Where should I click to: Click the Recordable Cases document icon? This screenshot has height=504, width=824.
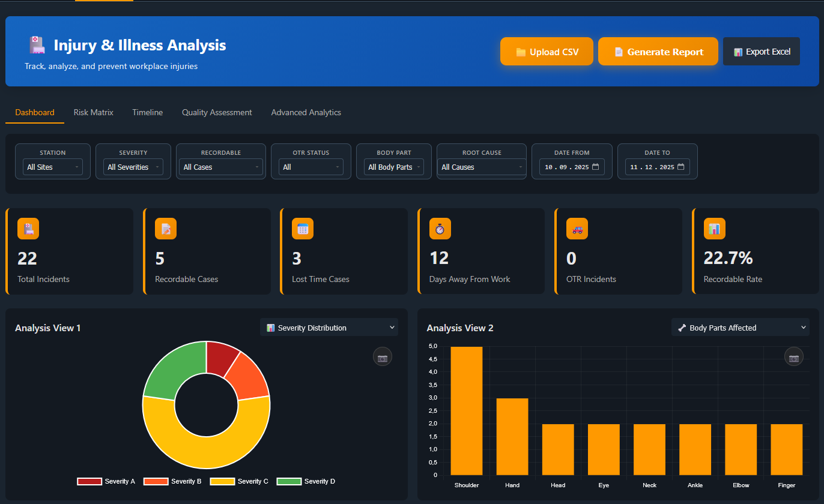point(165,229)
